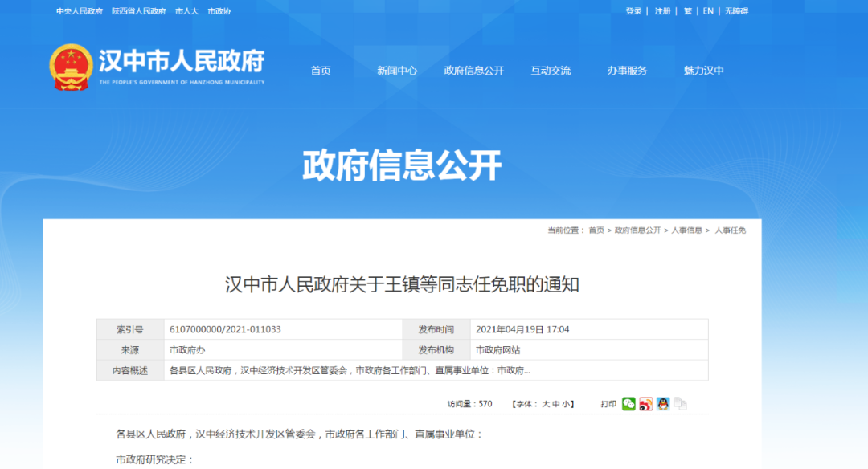This screenshot has height=469, width=868.
Task: Set font size to 大
Action: pyautogui.click(x=545, y=404)
